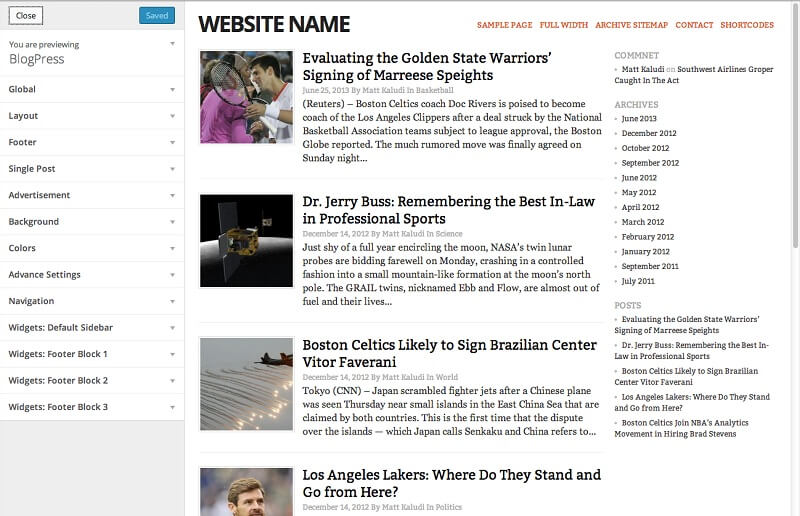Open Southwest Airlines Groper comment link

pos(694,75)
